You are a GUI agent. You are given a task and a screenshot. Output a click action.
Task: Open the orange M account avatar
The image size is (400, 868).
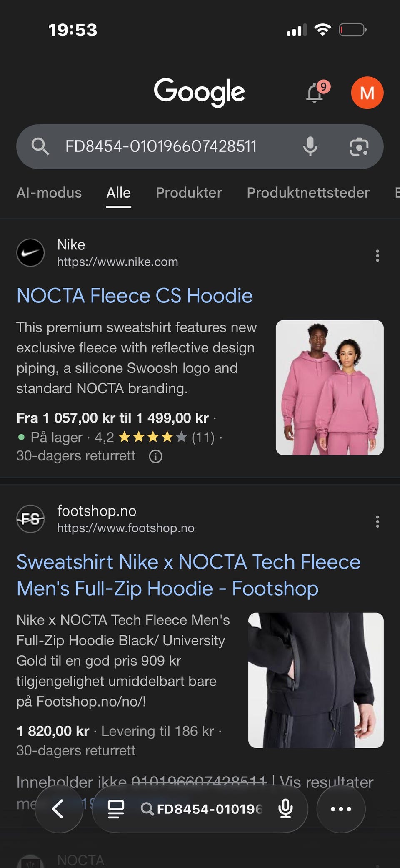[x=367, y=93]
